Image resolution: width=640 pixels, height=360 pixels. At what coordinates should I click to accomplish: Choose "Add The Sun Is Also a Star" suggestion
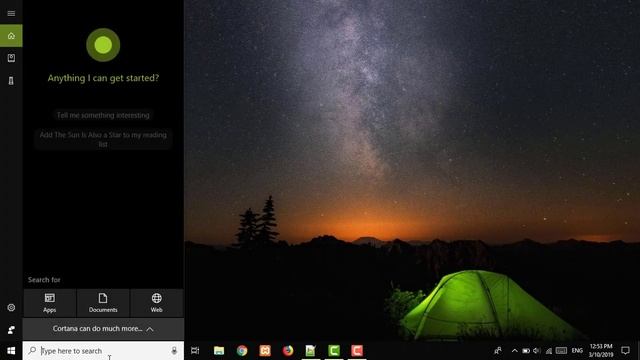[103, 139]
